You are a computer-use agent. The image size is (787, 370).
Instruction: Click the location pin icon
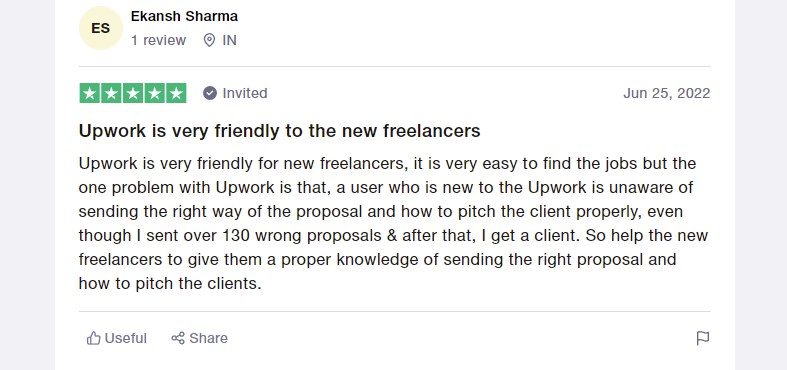tap(209, 40)
